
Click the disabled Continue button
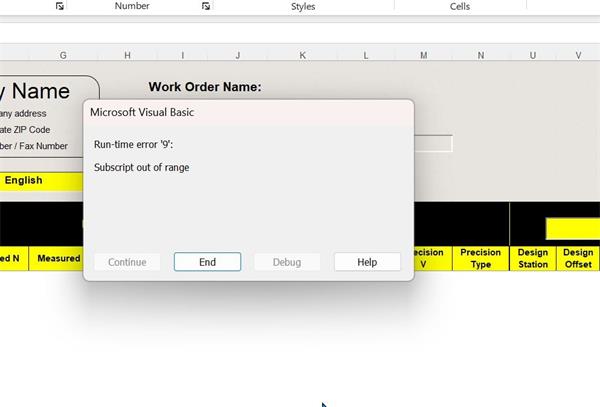point(127,262)
